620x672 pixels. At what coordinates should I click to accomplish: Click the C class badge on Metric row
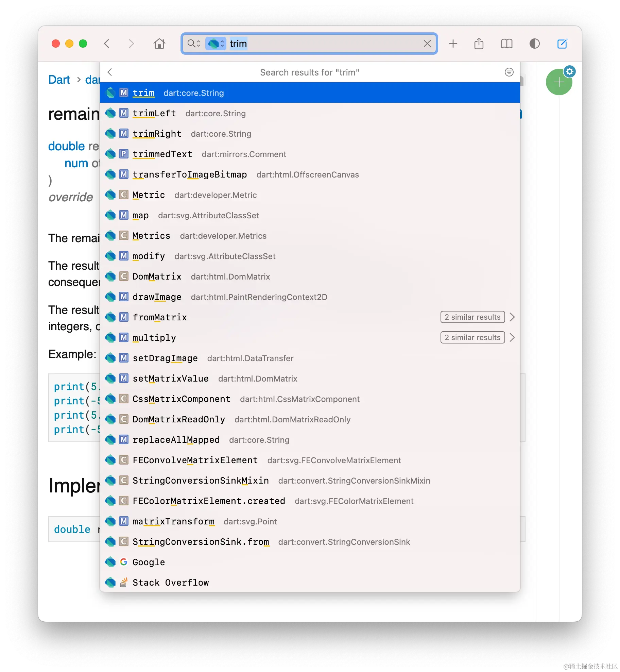click(x=124, y=195)
